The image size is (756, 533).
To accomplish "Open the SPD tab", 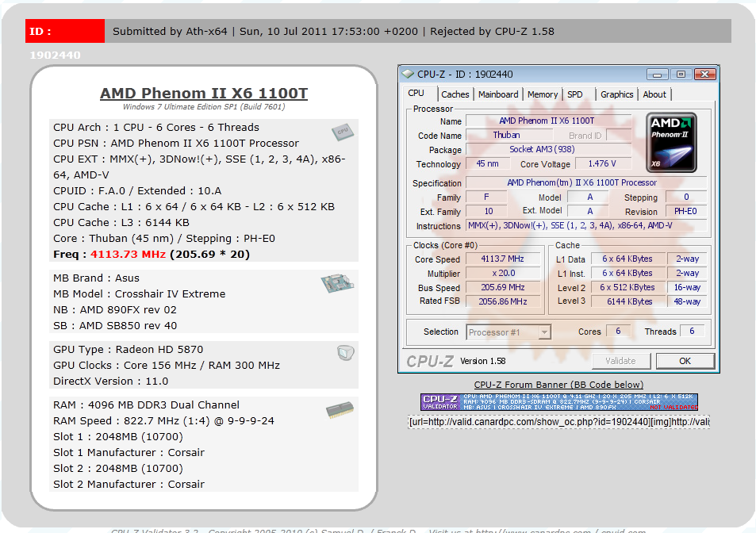I will (x=574, y=94).
